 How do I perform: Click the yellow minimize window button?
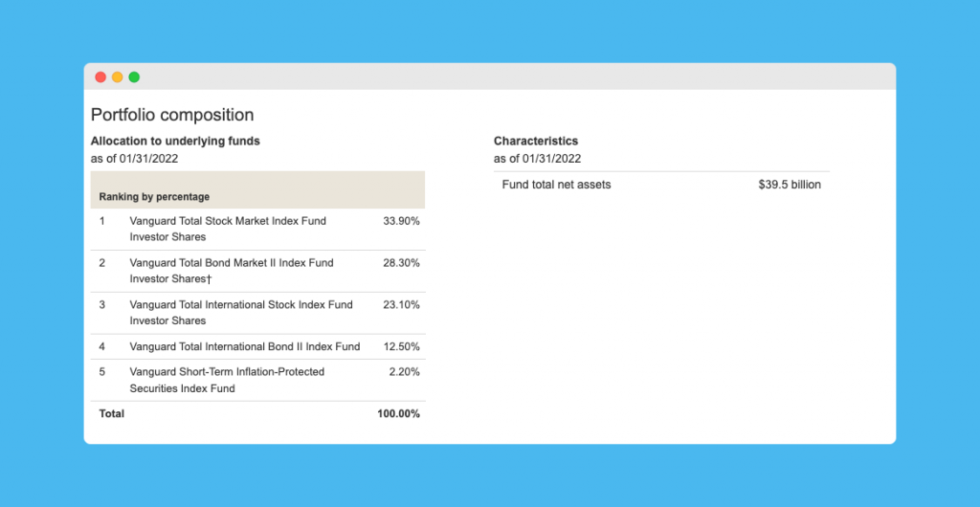tap(118, 77)
